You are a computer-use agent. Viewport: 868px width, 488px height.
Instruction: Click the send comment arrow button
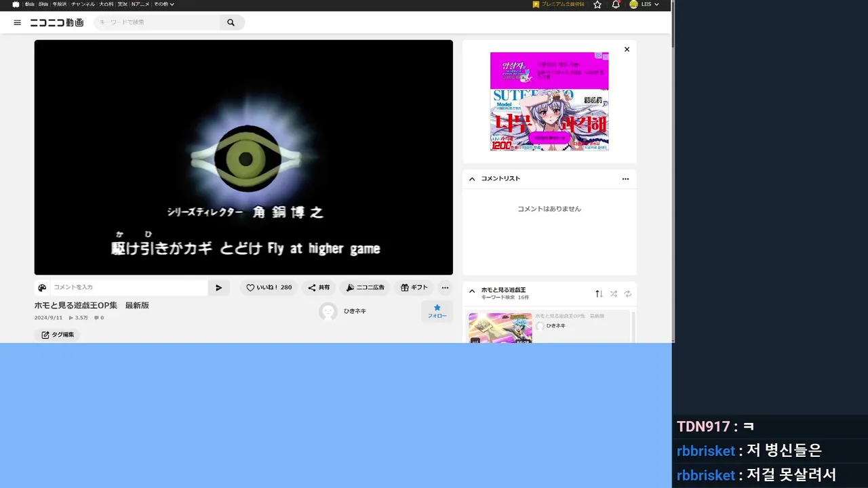[x=218, y=287]
